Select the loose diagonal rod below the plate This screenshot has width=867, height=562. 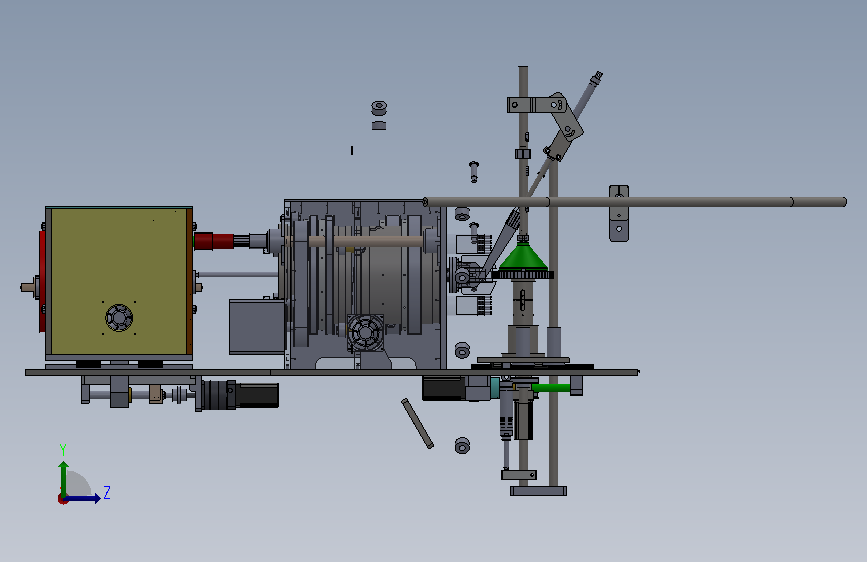[x=417, y=423]
